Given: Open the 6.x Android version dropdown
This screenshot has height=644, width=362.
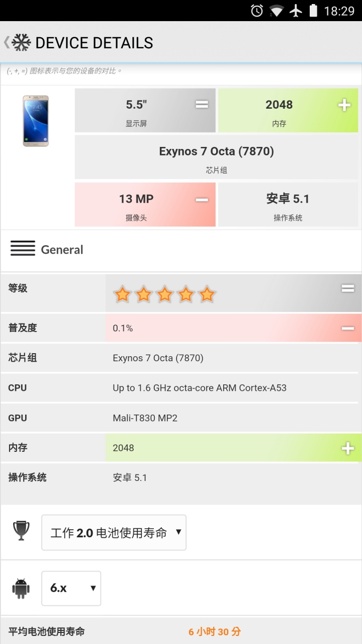Looking at the screenshot, I should pos(71,588).
